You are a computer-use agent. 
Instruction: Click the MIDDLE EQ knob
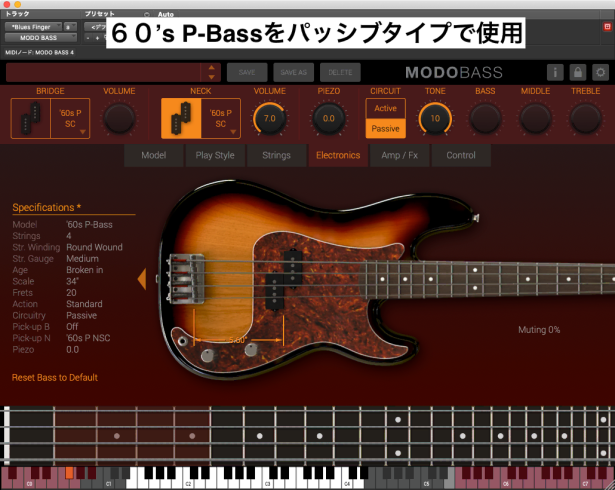click(x=535, y=118)
